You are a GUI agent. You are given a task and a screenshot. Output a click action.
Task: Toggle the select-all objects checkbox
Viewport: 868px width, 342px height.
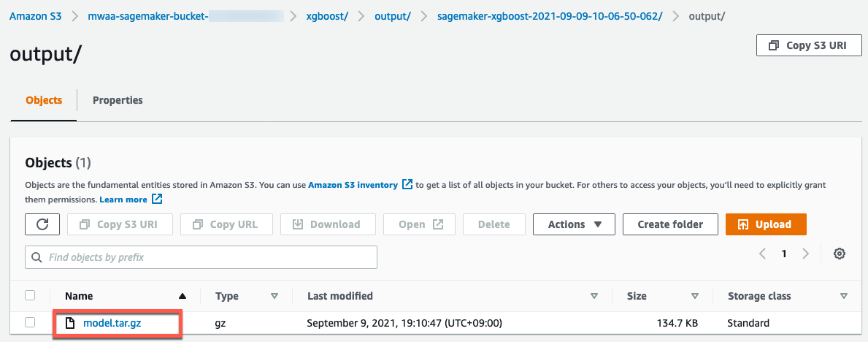click(x=30, y=296)
